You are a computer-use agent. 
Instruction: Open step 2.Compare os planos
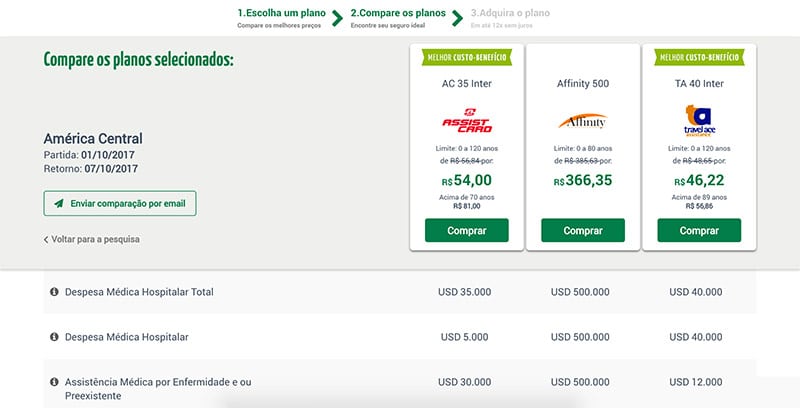coord(398,18)
